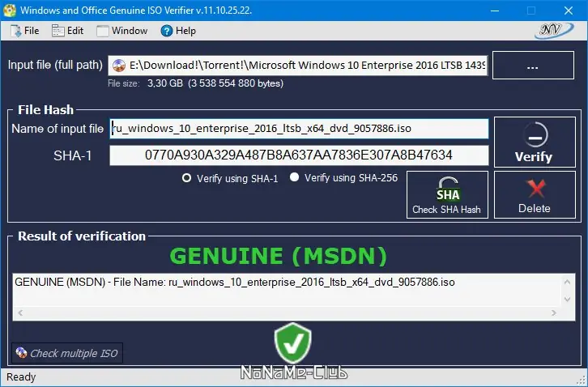Click the Delete button
Screen dimensions: 588x387
(x=535, y=194)
